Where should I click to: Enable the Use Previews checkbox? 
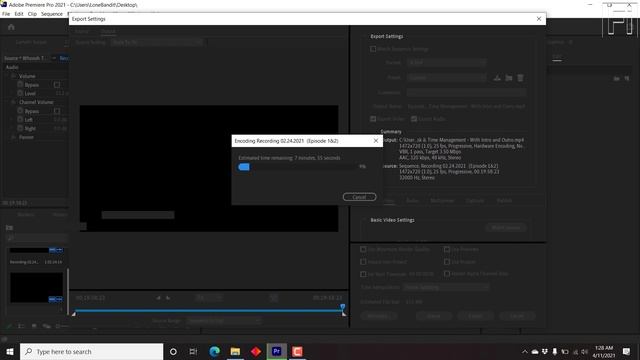(x=447, y=249)
